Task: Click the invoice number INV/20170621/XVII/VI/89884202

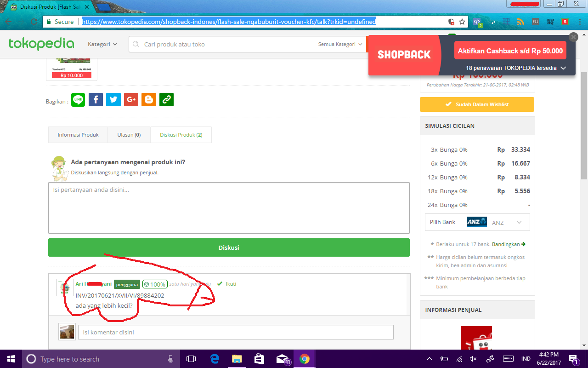Action: (x=120, y=295)
